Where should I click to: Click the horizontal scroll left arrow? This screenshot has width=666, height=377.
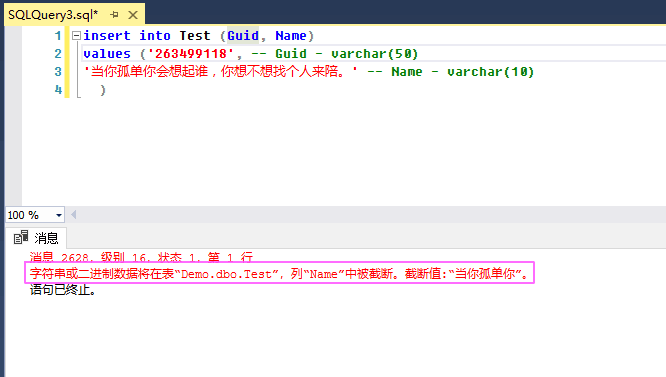click(73, 215)
